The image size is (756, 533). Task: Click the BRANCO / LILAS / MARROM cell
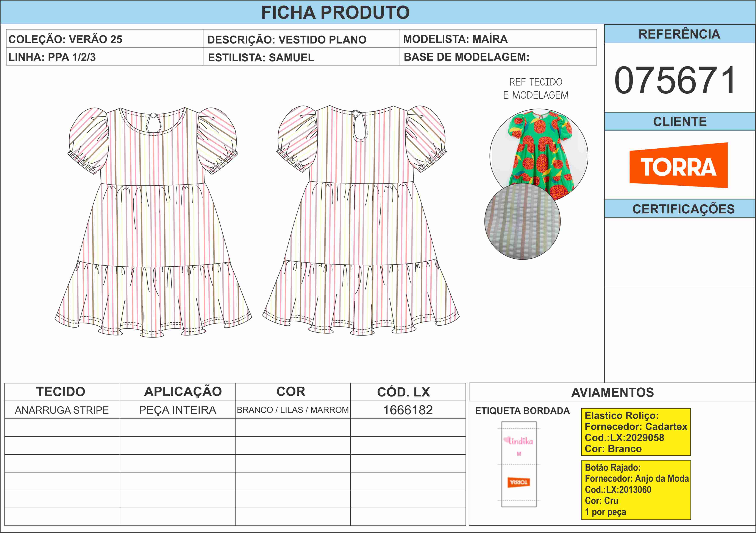point(292,410)
